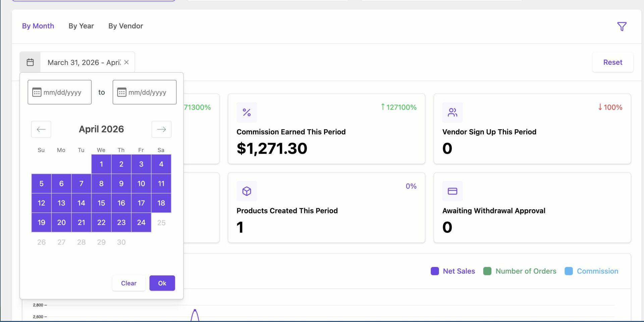Select April 19 in the calendar
Screen dimensions: 644x322
coord(41,222)
